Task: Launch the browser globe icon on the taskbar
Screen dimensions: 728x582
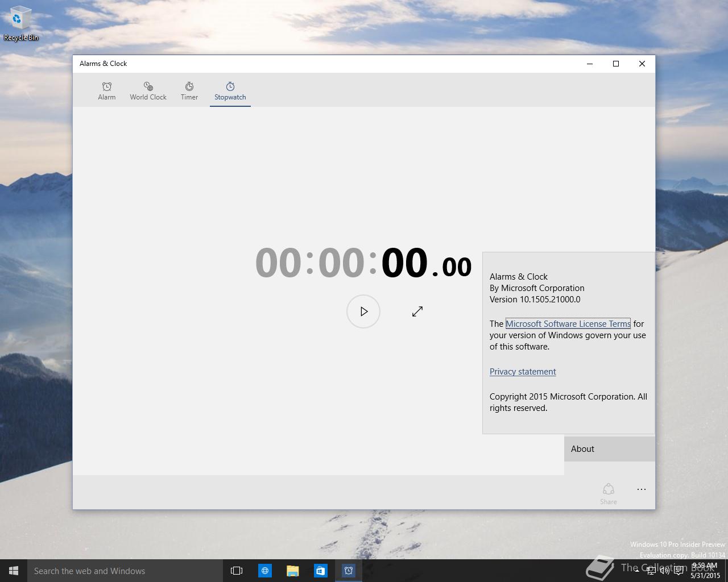Action: click(265, 571)
